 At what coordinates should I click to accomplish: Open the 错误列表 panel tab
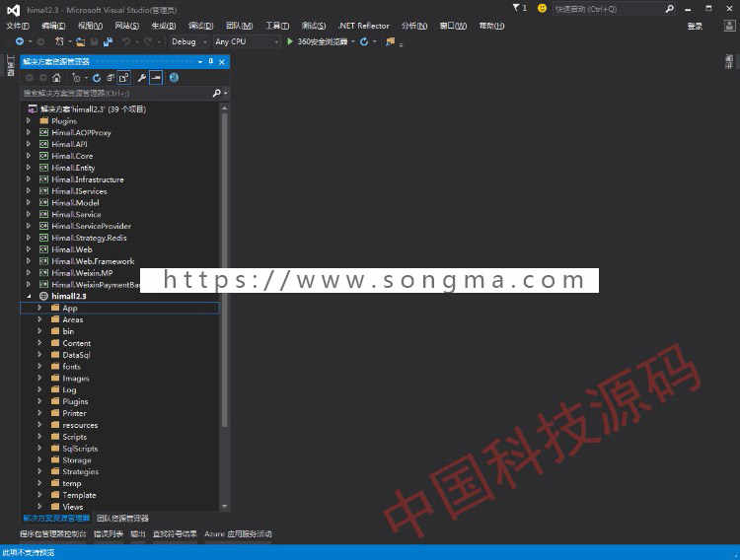pos(109,533)
